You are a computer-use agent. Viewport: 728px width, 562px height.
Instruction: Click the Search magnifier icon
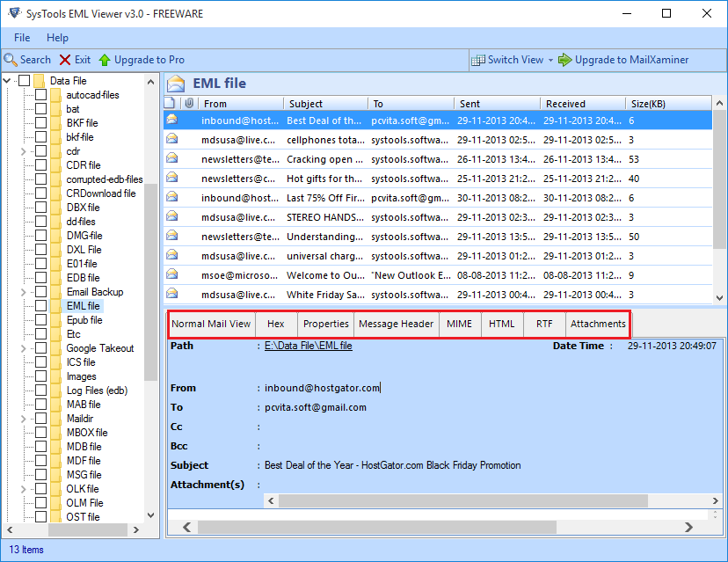11,60
